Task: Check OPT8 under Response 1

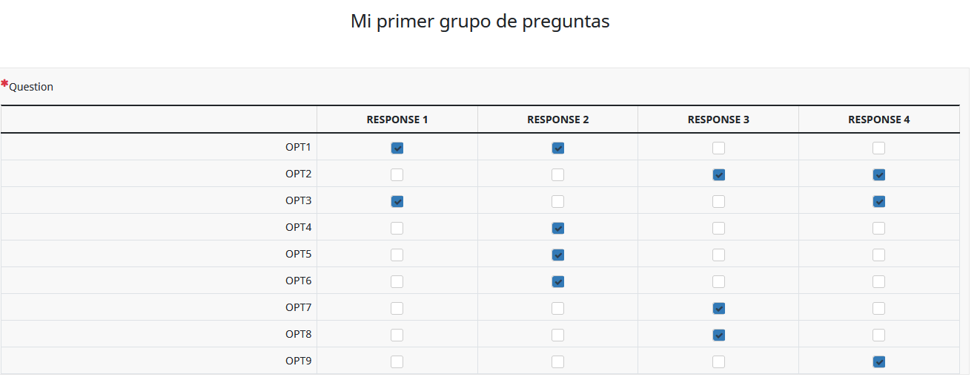Action: coord(397,335)
